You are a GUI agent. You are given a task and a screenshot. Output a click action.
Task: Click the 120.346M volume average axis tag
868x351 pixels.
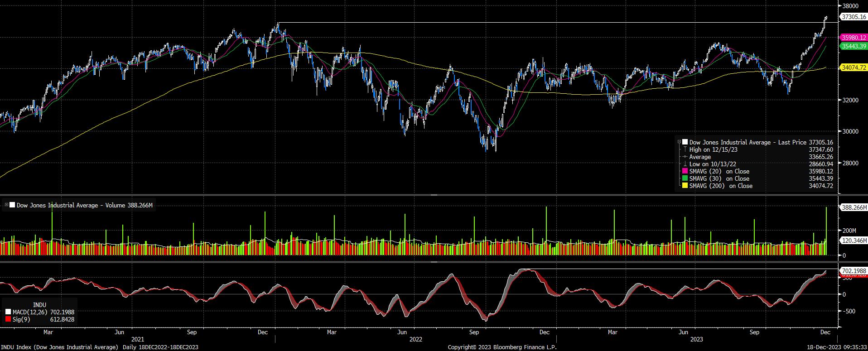pos(854,241)
